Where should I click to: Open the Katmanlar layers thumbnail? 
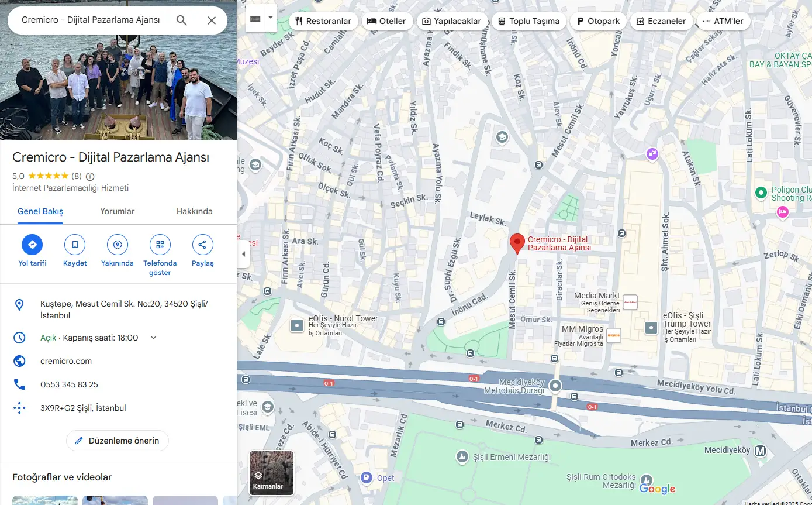[x=271, y=473]
